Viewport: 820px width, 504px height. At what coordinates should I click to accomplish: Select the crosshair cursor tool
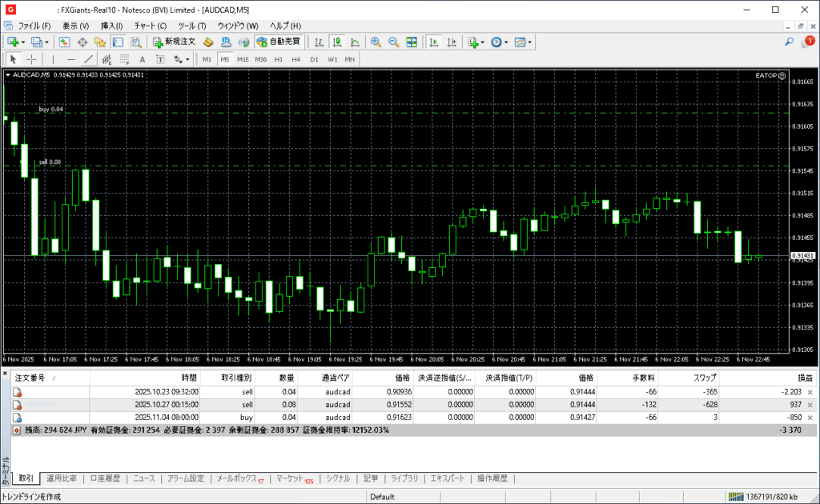pos(32,59)
